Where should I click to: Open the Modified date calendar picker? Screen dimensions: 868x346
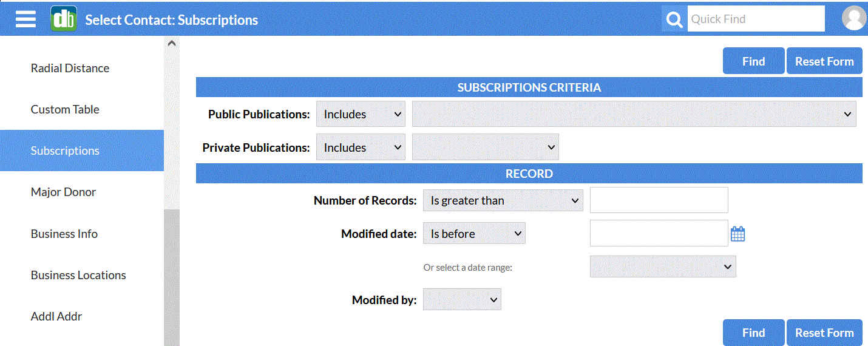(x=737, y=234)
